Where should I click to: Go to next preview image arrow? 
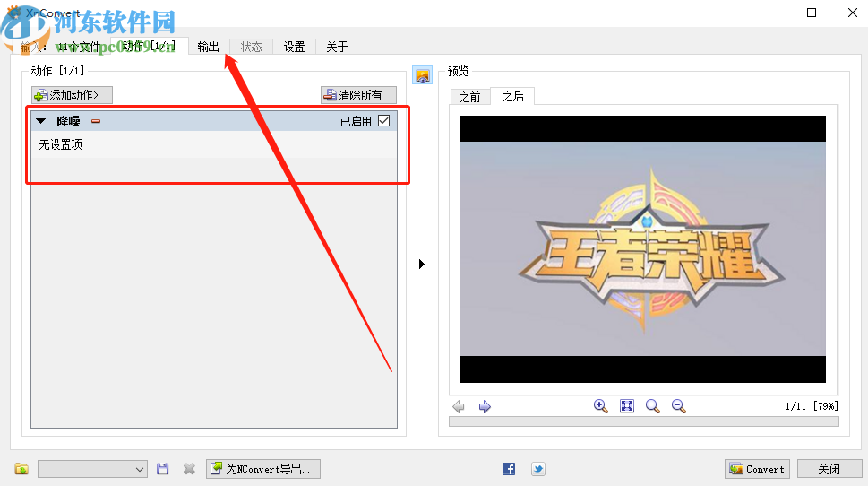(485, 406)
